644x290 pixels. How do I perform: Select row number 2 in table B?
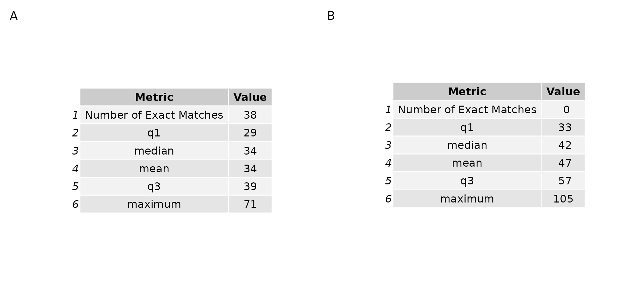[388, 127]
